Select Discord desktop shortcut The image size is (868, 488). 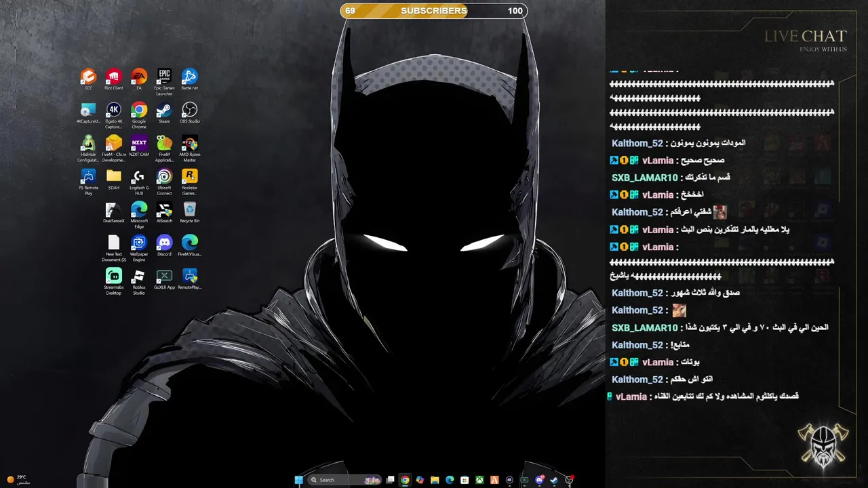[164, 245]
